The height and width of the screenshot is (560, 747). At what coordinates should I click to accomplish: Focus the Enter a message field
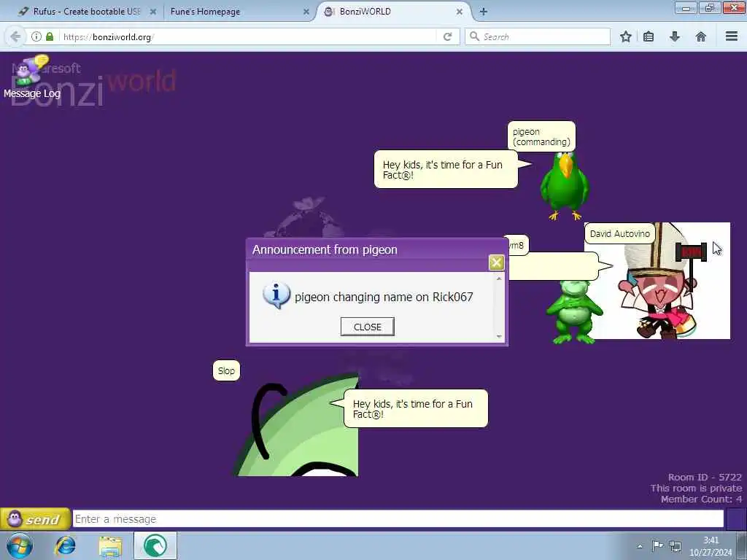point(398,519)
